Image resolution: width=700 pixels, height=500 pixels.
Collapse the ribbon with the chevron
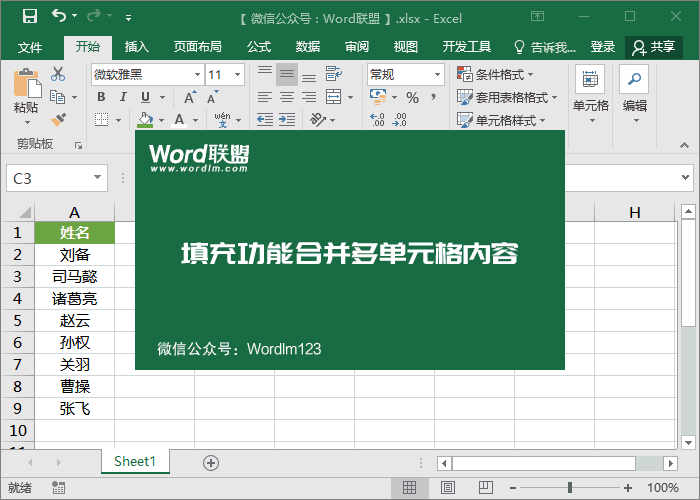point(684,146)
